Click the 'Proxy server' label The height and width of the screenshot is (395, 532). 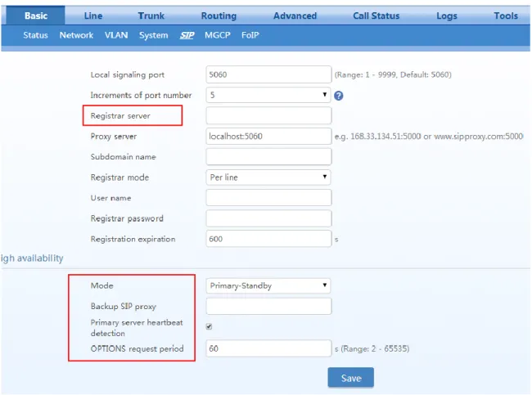tap(113, 137)
